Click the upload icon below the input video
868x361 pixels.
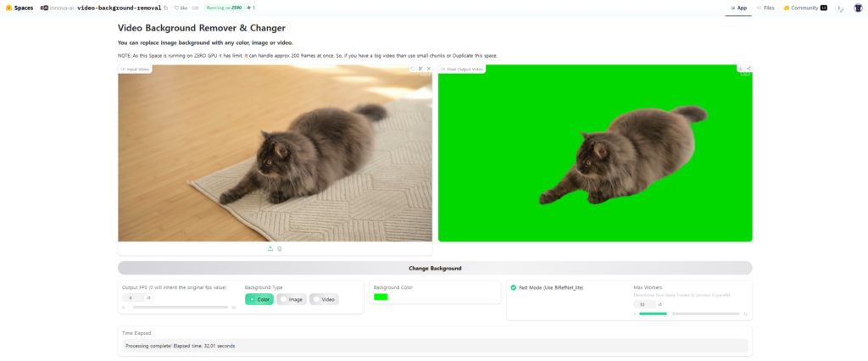pos(270,248)
